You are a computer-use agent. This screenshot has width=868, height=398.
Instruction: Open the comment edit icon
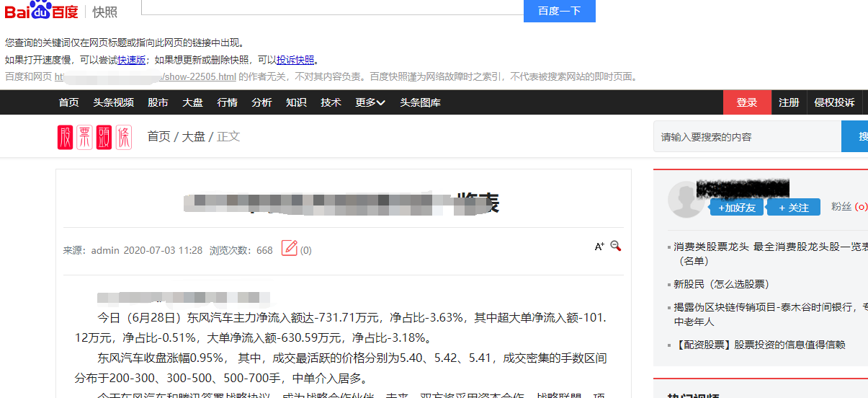(290, 248)
